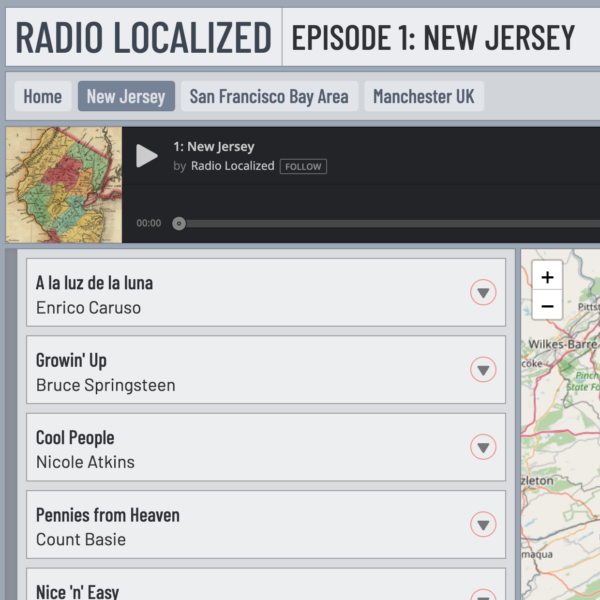Click the 1: New Jersey track title
This screenshot has height=600, width=600.
pos(213,147)
